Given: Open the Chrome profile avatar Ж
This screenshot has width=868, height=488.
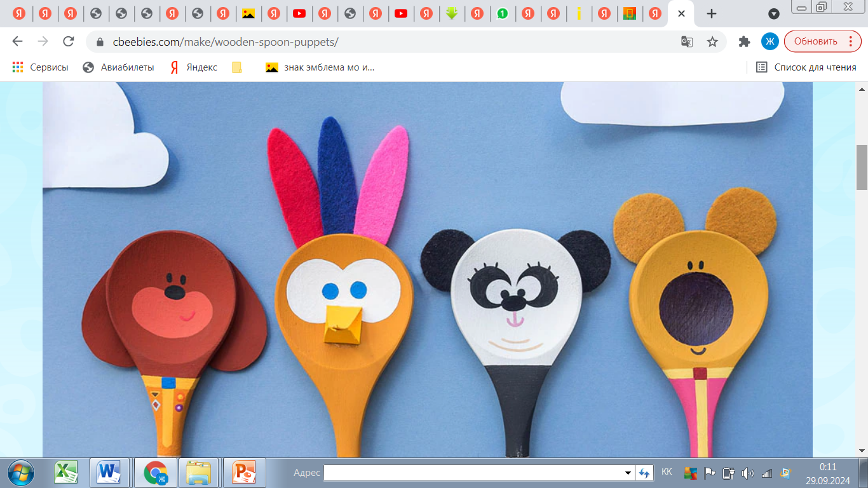Looking at the screenshot, I should coord(770,41).
